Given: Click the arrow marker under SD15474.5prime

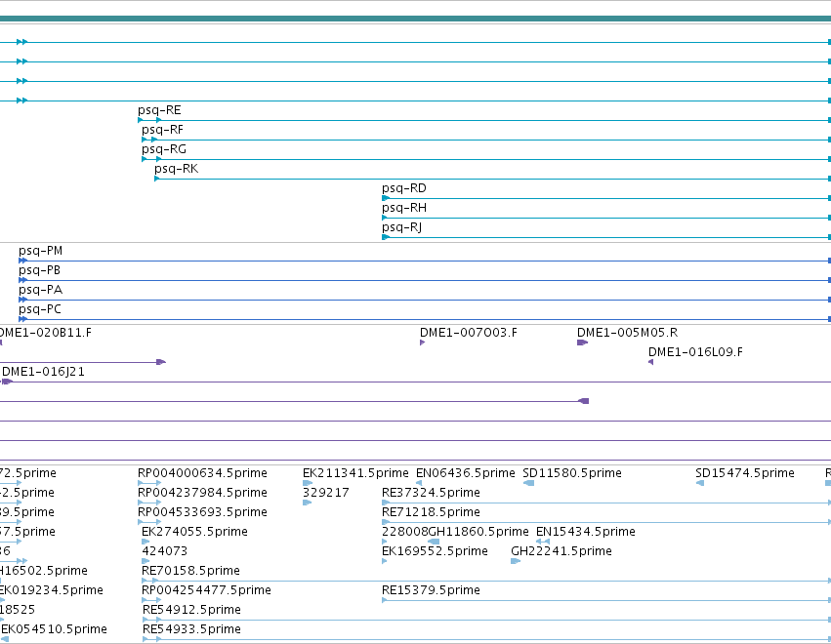Looking at the screenshot, I should pyautogui.click(x=699, y=483).
